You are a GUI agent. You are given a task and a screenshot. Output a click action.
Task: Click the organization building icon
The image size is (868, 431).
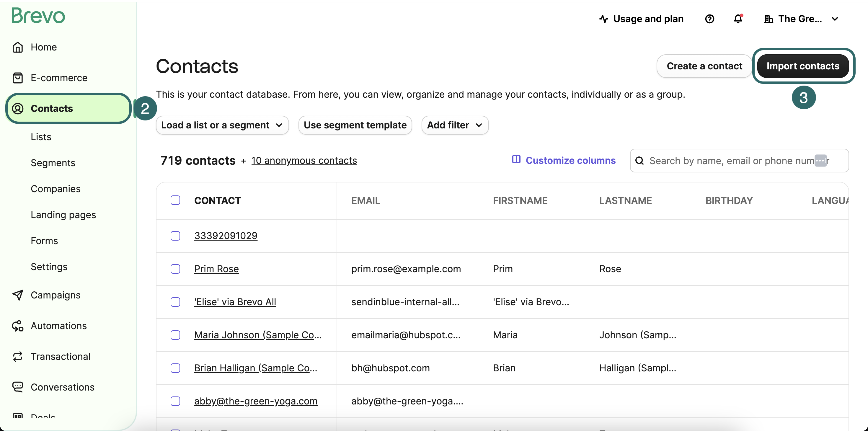pyautogui.click(x=768, y=19)
